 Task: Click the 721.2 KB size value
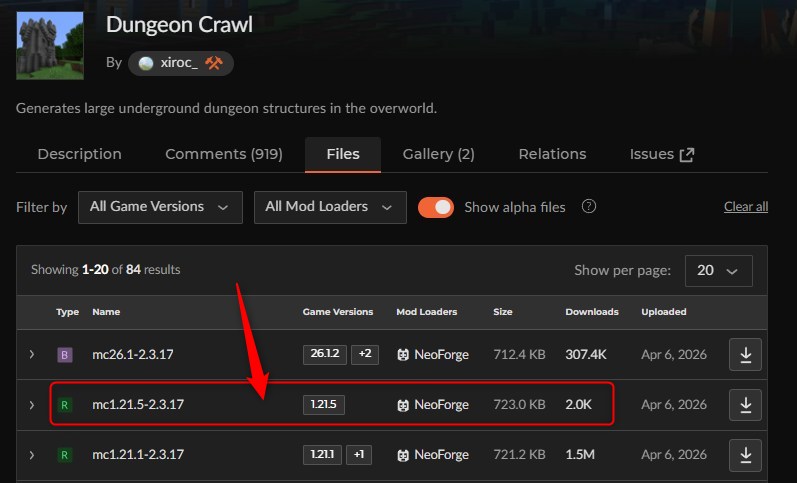tap(519, 455)
